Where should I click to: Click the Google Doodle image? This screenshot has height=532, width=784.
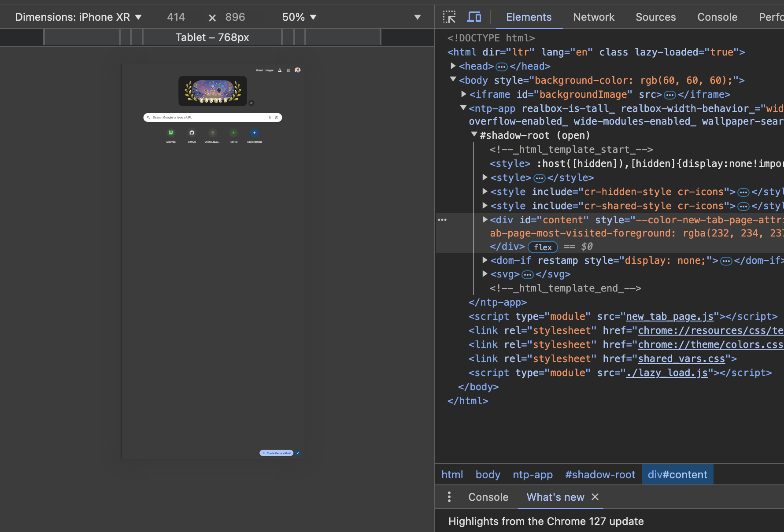(x=213, y=91)
